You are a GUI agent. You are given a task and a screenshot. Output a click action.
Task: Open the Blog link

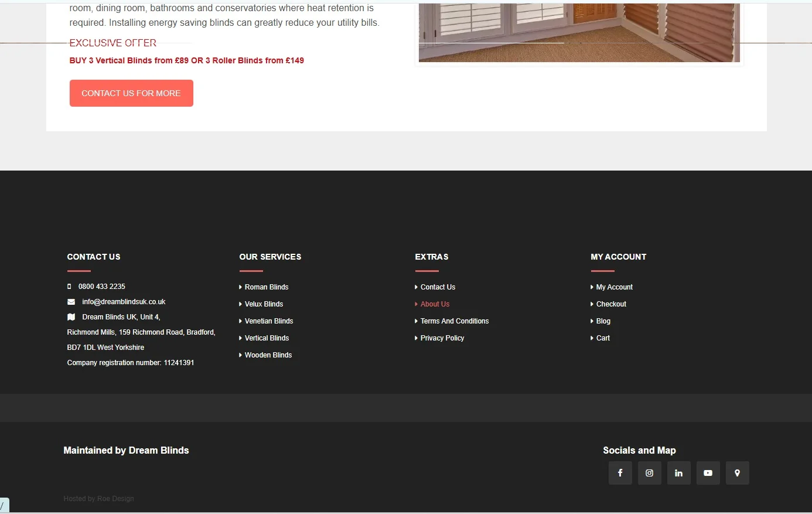coord(603,321)
